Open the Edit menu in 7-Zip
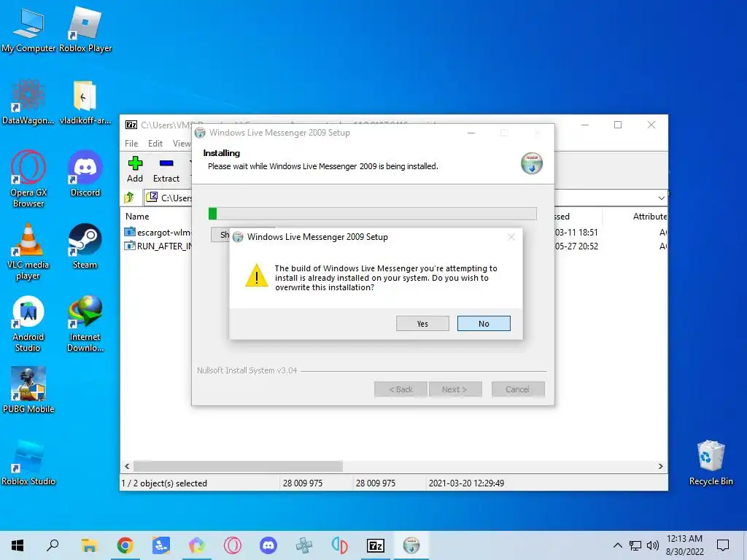The width and height of the screenshot is (747, 560). pyautogui.click(x=155, y=144)
